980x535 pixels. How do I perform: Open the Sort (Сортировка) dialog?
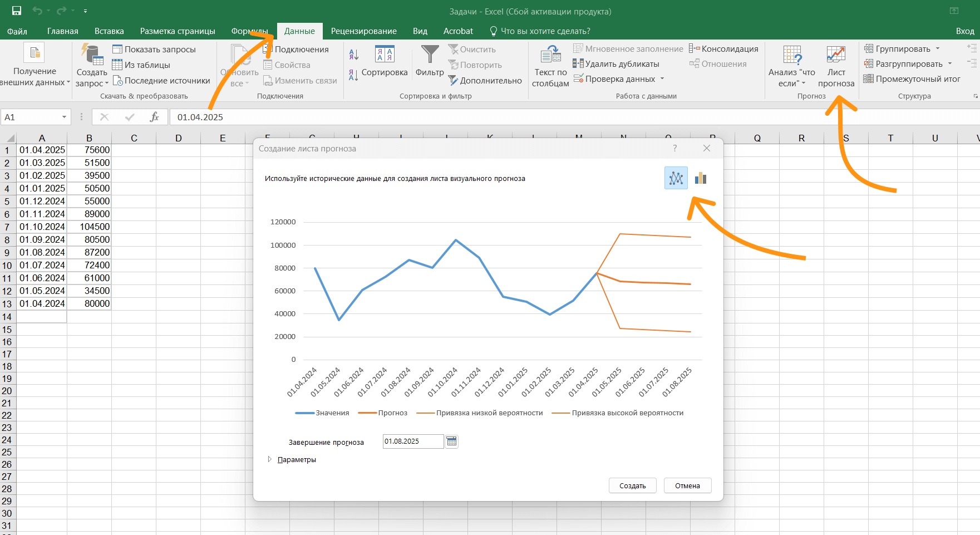click(385, 61)
